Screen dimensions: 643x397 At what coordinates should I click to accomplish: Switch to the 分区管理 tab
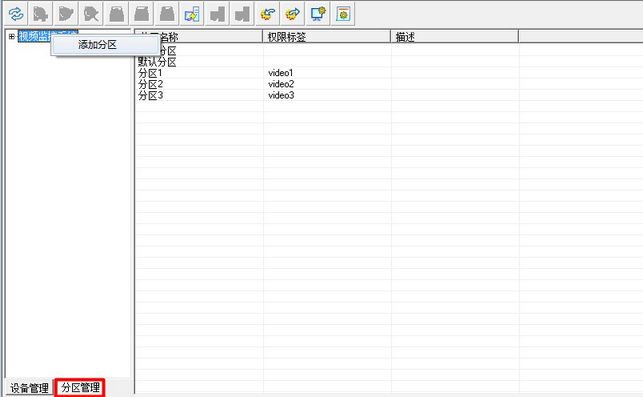(80, 388)
